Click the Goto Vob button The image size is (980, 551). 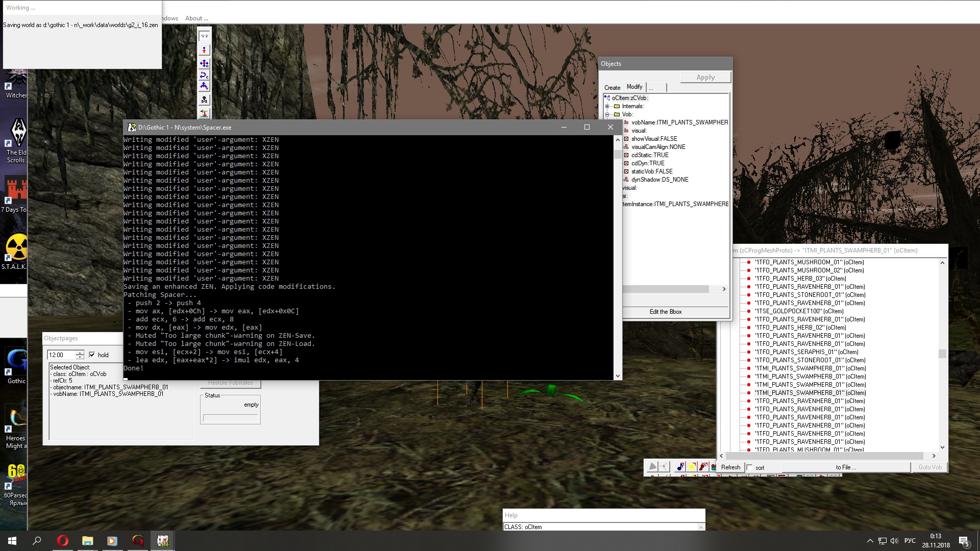(x=930, y=467)
